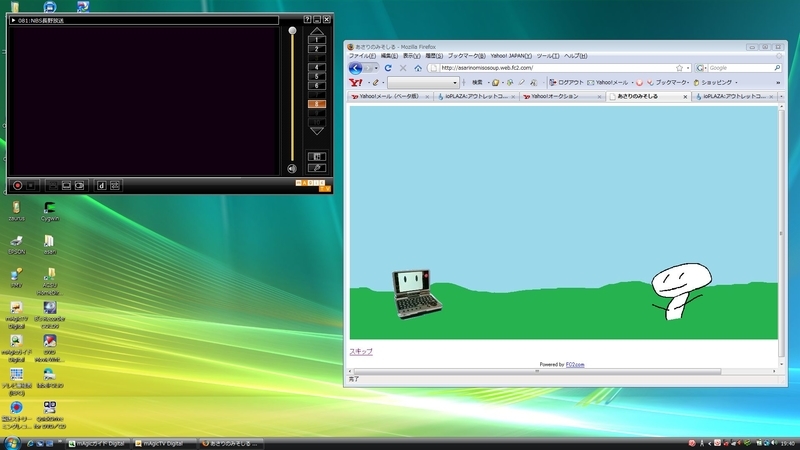This screenshot has width=800, height=450.
Task: Open the ヘルプ menu in Firefox
Action: click(x=576, y=56)
